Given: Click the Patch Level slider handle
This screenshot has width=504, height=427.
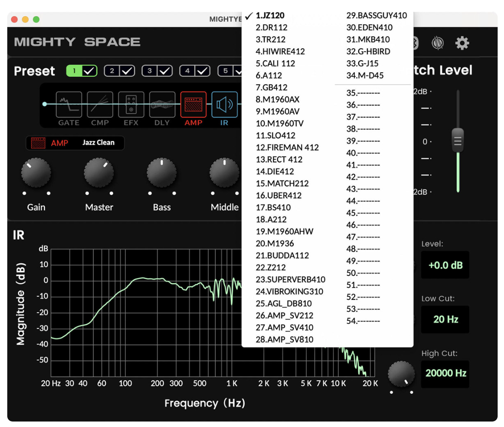Looking at the screenshot, I should [x=458, y=139].
